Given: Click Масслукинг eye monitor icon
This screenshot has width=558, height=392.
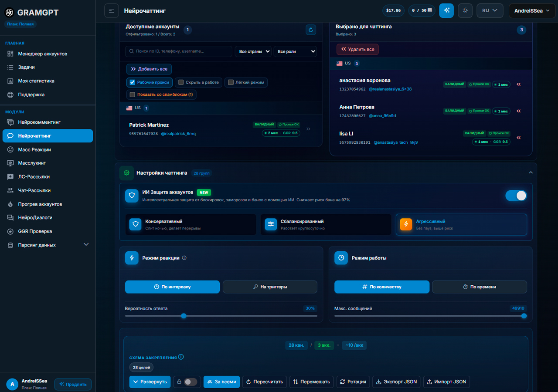Looking at the screenshot, I should tap(10, 163).
